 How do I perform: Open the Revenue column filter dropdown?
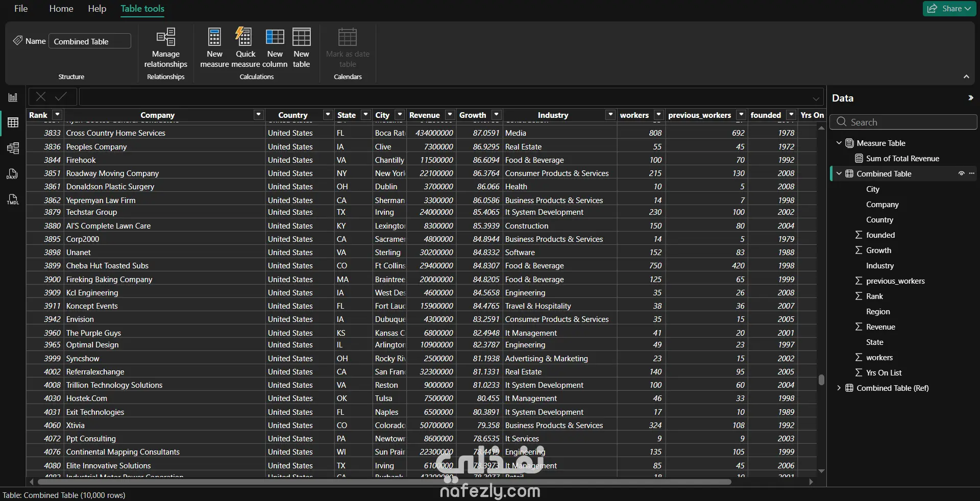(450, 115)
